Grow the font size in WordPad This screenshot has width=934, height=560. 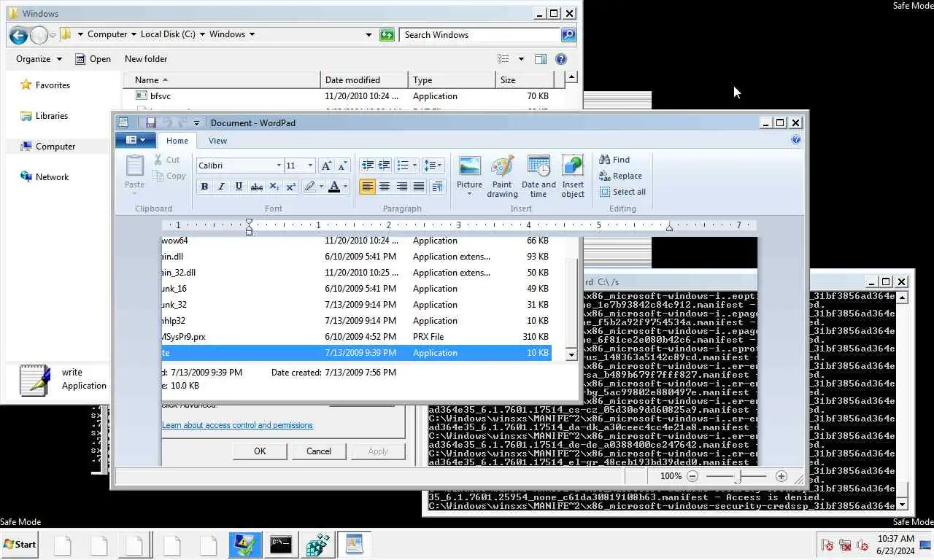point(326,166)
